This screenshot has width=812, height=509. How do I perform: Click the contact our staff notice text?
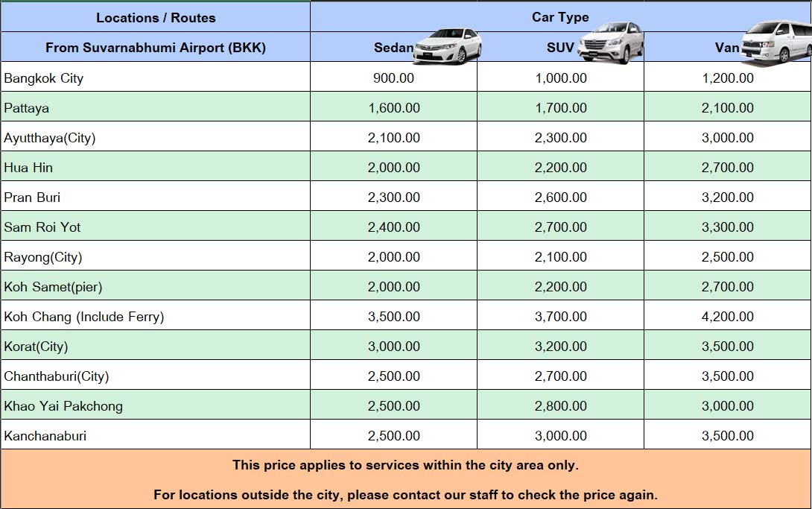[405, 494]
